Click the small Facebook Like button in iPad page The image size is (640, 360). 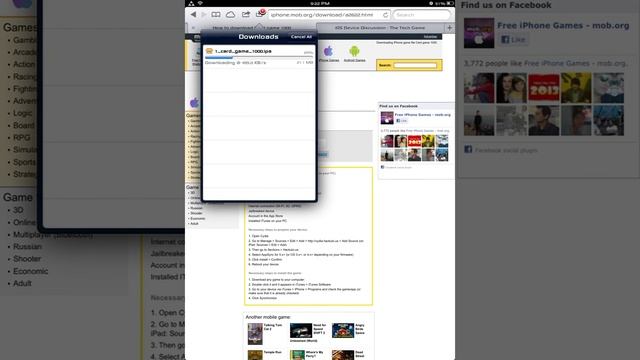pyautogui.click(x=402, y=121)
